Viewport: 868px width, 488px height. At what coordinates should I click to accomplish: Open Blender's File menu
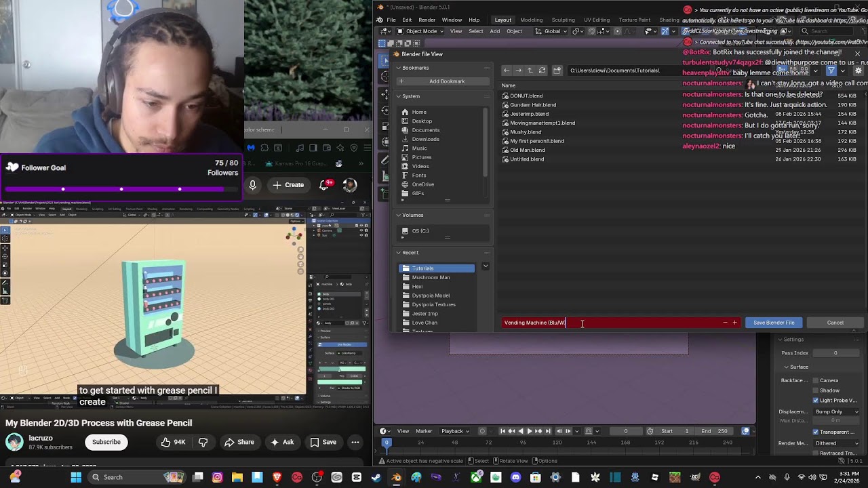[391, 20]
